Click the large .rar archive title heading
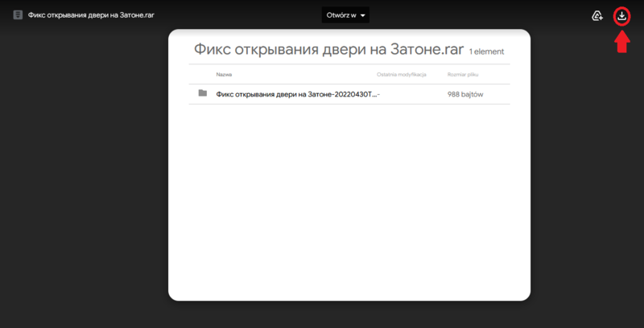The image size is (644, 328). (328, 50)
